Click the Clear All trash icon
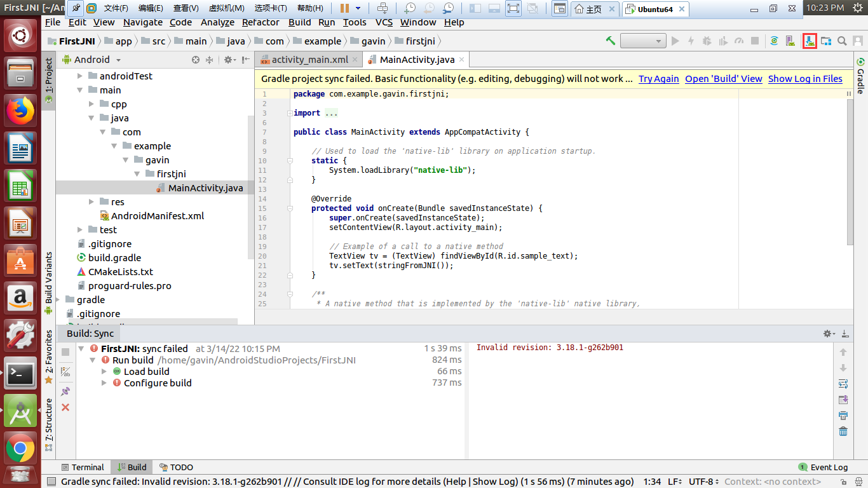The width and height of the screenshot is (868, 488). (843, 431)
